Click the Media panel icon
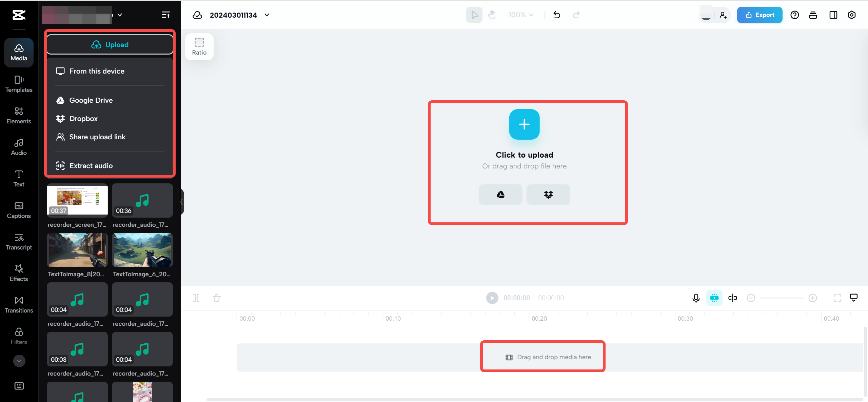Viewport: 868px width, 402px height. click(19, 52)
